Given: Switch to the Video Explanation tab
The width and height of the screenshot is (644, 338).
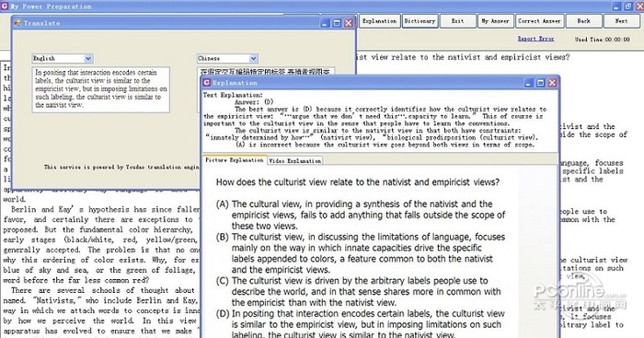Looking at the screenshot, I should tap(295, 161).
